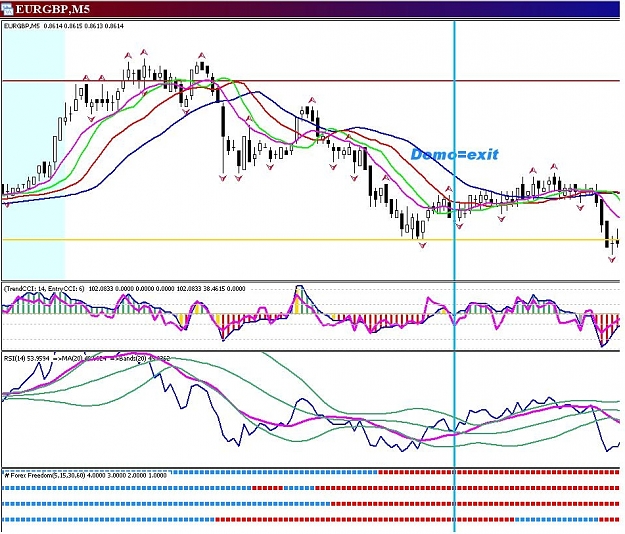
Task: Select the yellow horizontal support line
Action: click(x=311, y=240)
